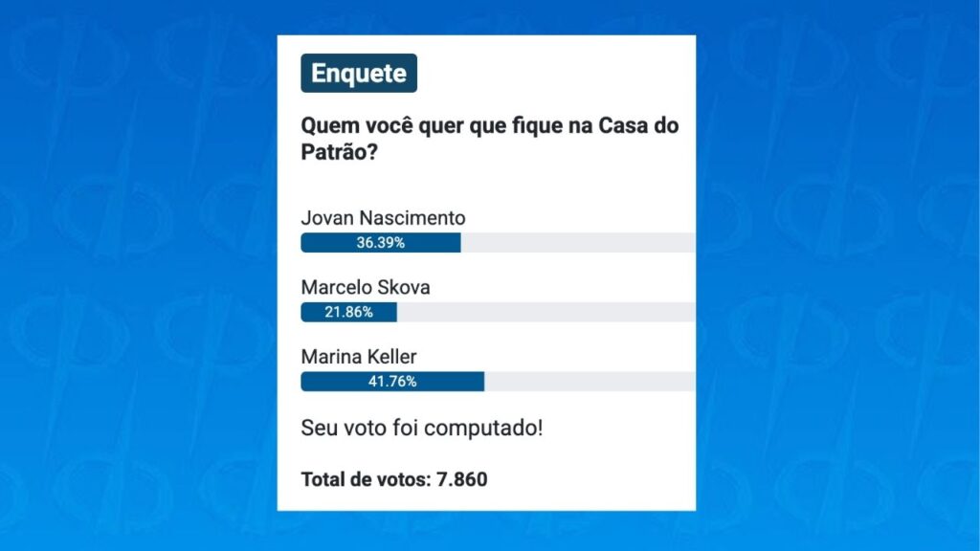Click the blue 36.39% filled bar
The height and width of the screenshot is (551, 980).
point(381,242)
